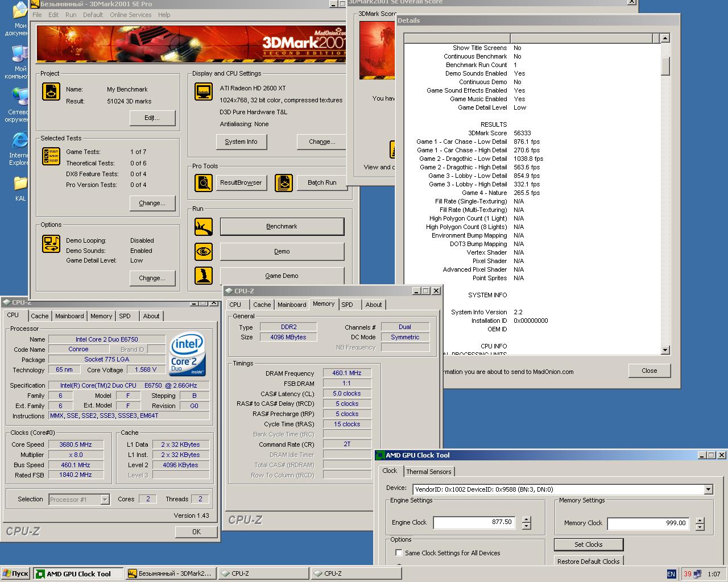Viewport: 728px width, 582px height.
Task: Click the Details scrollbar down arrow
Action: (x=665, y=350)
